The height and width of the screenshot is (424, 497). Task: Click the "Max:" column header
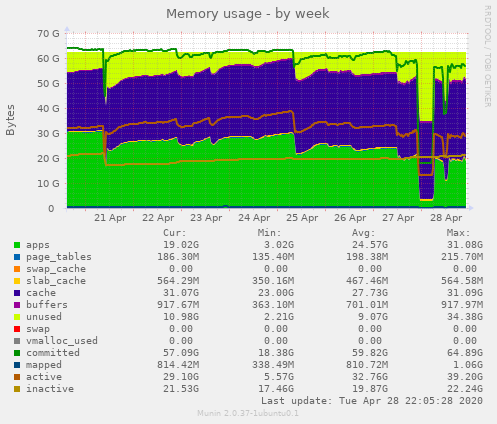458,233
